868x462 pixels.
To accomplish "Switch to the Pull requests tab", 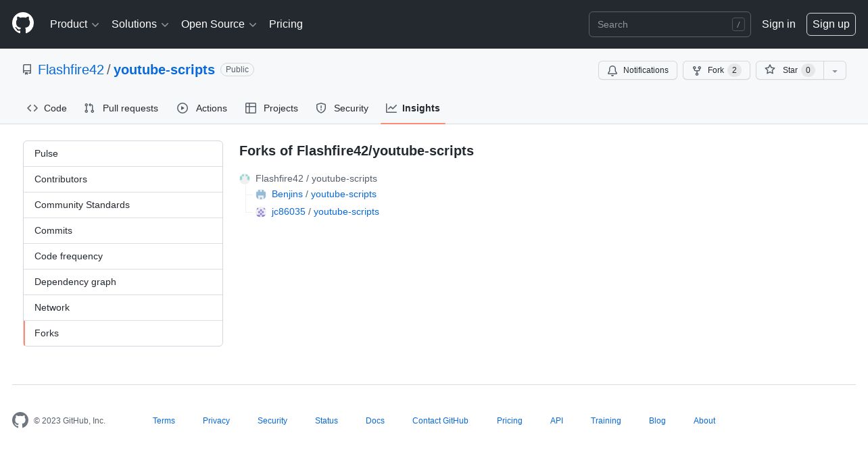I will 121,108.
